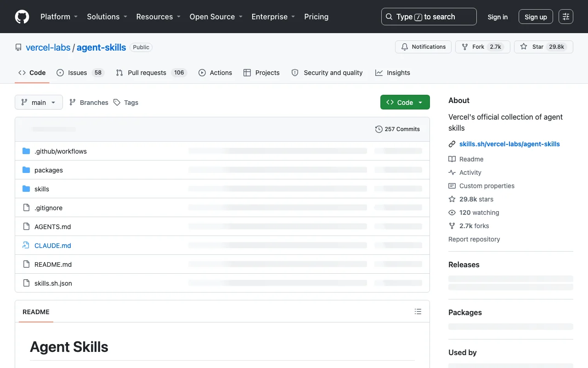The width and height of the screenshot is (588, 368).
Task: Open the skills.sh.json file name
Action: [53, 283]
